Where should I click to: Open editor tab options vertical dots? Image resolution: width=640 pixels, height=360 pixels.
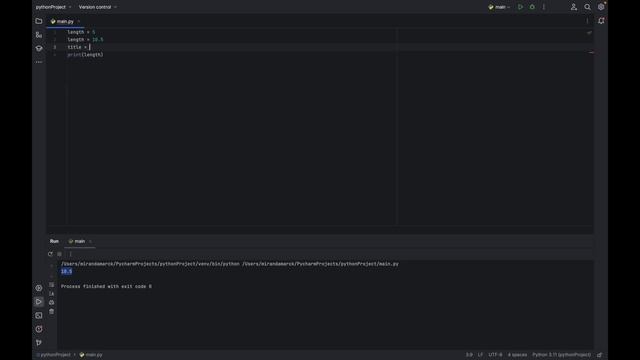coord(587,21)
